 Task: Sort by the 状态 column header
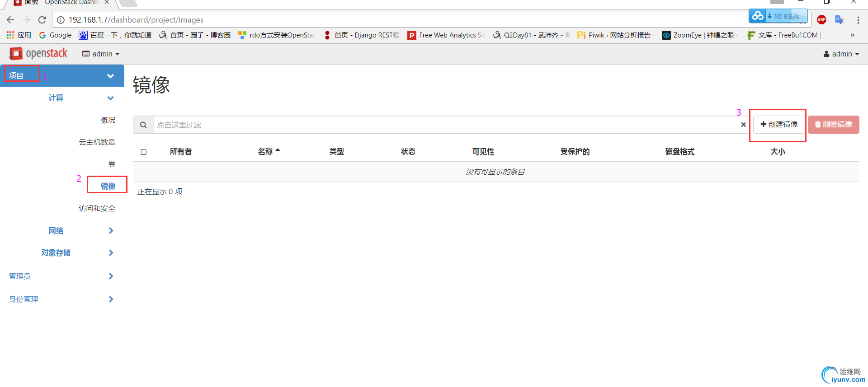click(x=408, y=152)
